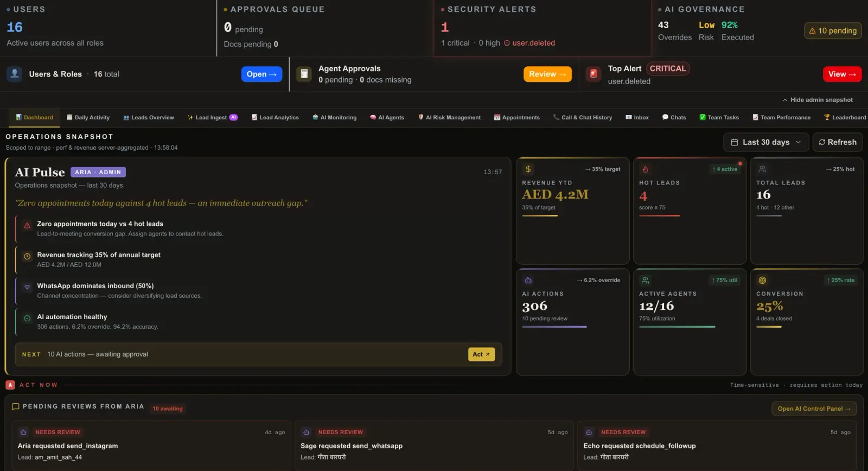
Task: Click Sage requested send_whatsapp title
Action: (x=352, y=446)
